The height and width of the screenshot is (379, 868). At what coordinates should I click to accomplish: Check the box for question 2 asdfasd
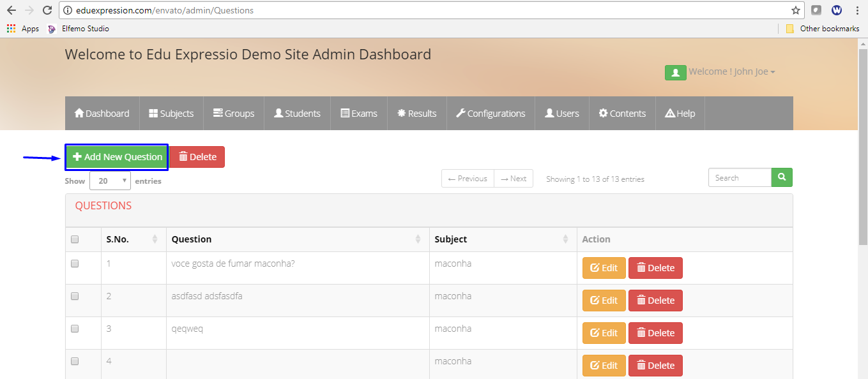pyautogui.click(x=75, y=296)
